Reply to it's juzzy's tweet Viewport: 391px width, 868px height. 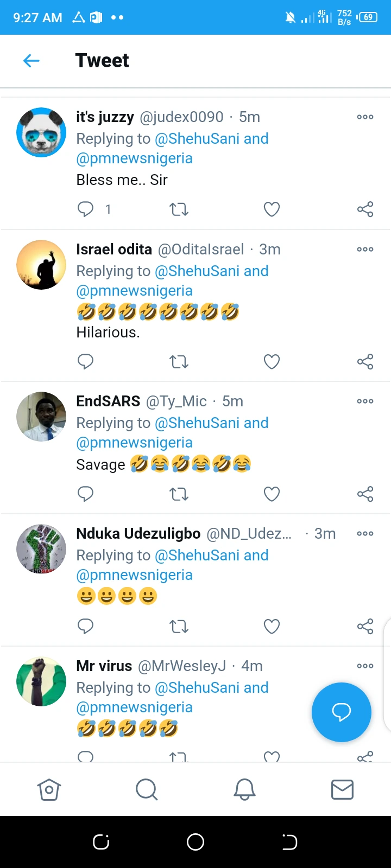86,209
